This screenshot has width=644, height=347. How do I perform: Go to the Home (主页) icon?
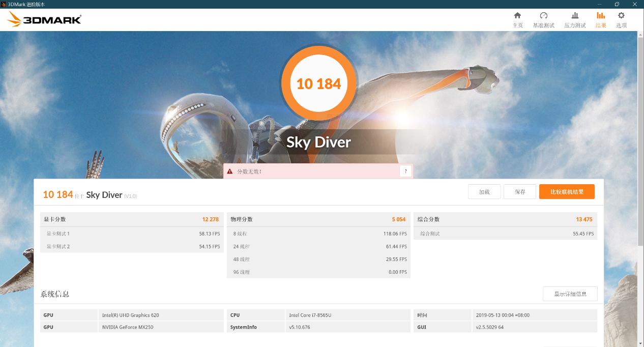(517, 16)
